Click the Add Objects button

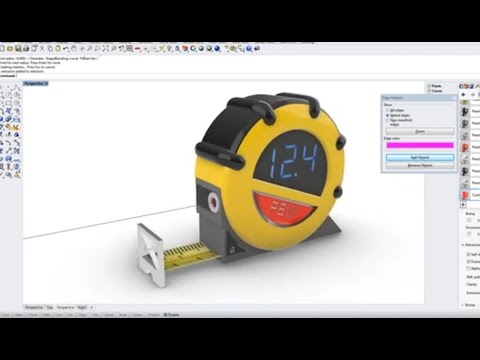(420, 157)
